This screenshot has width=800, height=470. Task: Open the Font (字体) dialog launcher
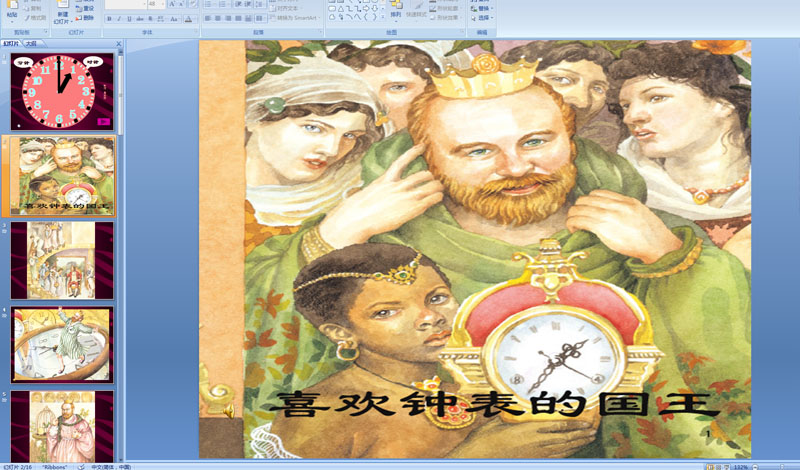point(196,31)
